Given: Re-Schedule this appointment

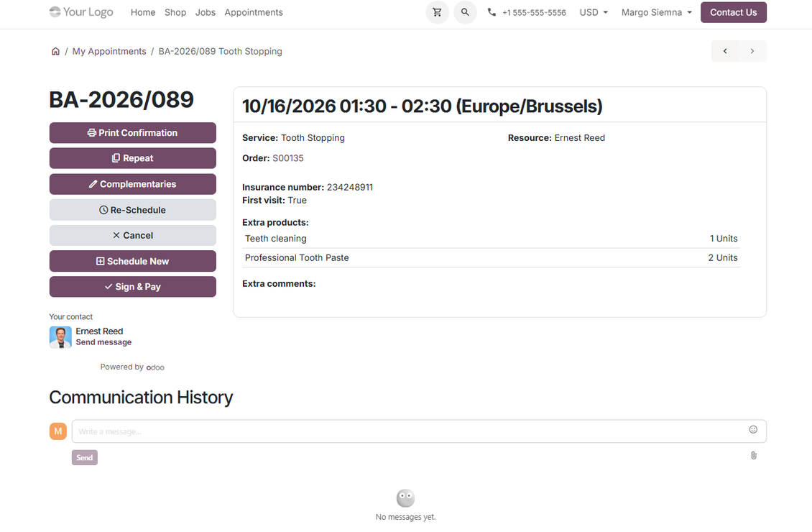Looking at the screenshot, I should (x=132, y=210).
